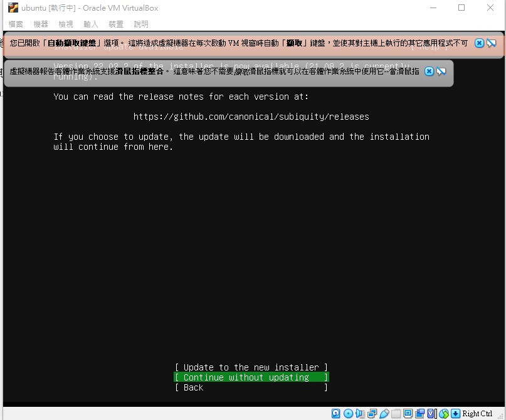Click the subiquity releases GitHub URL
506x420 pixels.
click(x=251, y=117)
